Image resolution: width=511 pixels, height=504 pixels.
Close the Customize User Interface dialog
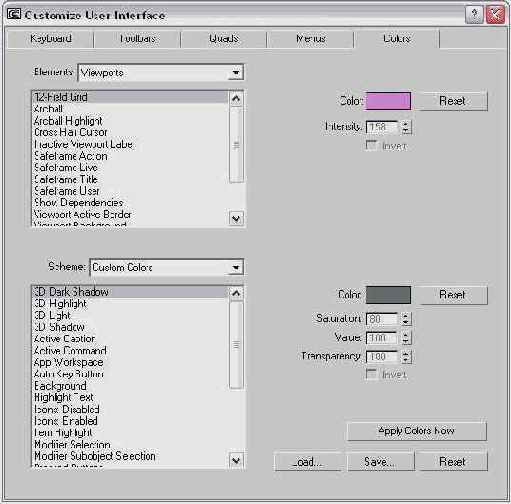[x=495, y=15]
